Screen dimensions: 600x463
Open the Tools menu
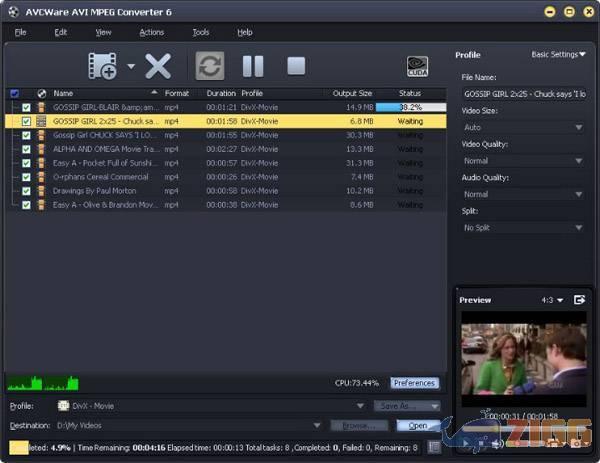[201, 32]
